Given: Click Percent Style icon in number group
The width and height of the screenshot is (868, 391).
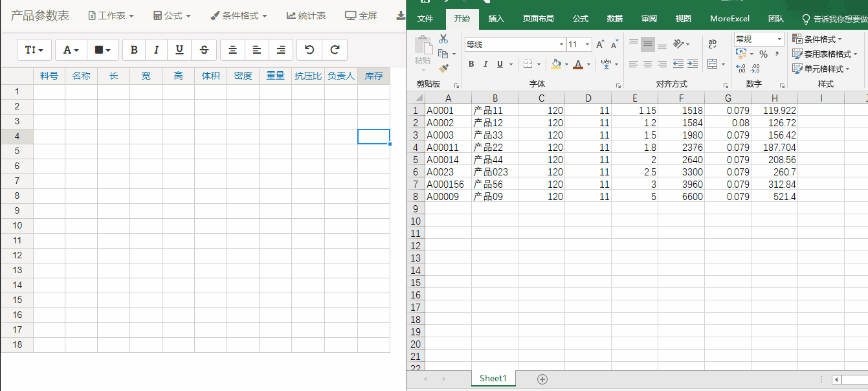Looking at the screenshot, I should [x=763, y=54].
